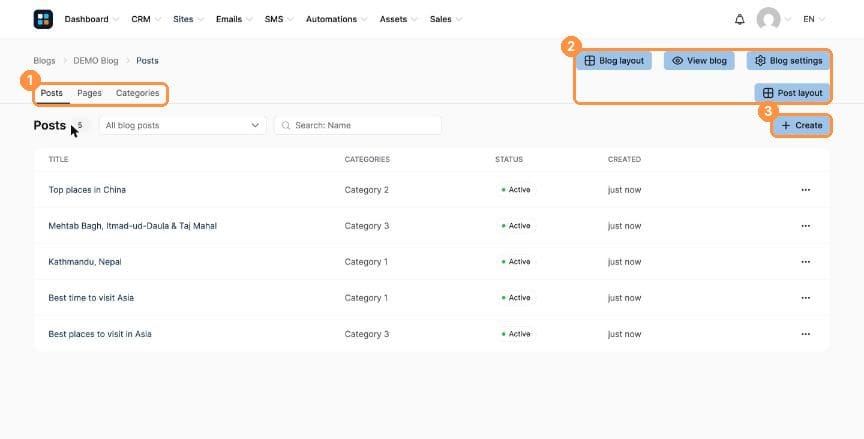864x439 pixels.
Task: Click the View blog button
Action: pos(699,61)
